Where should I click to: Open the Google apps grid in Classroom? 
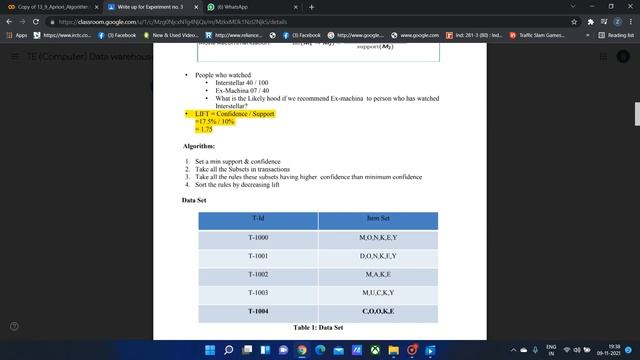click(x=603, y=57)
